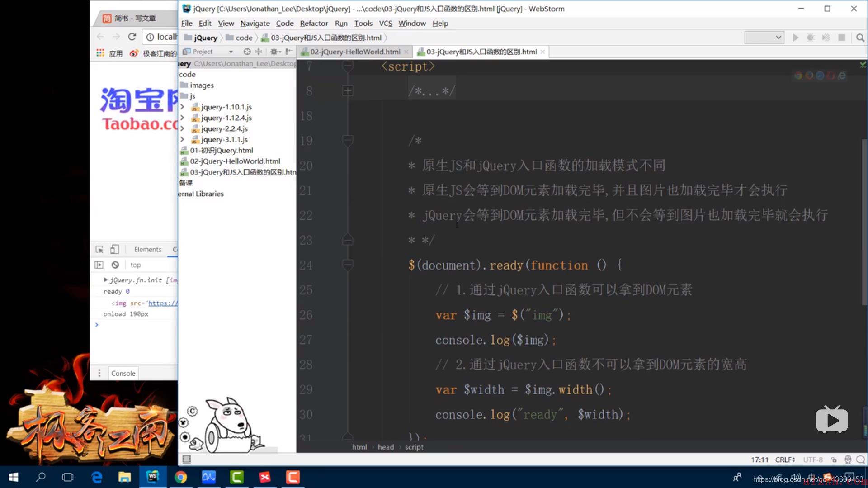Open the Refactor menu

pyautogui.click(x=314, y=23)
